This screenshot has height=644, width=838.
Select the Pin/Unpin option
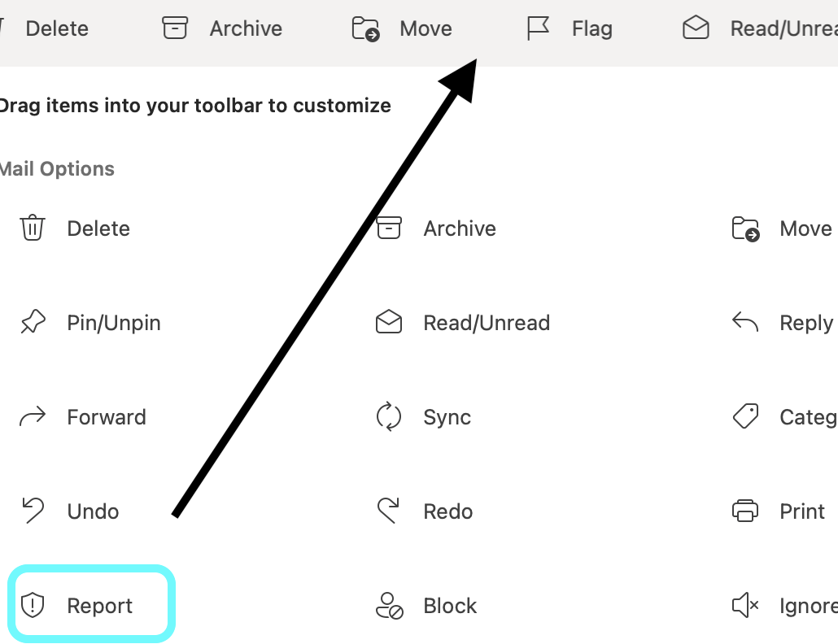89,323
